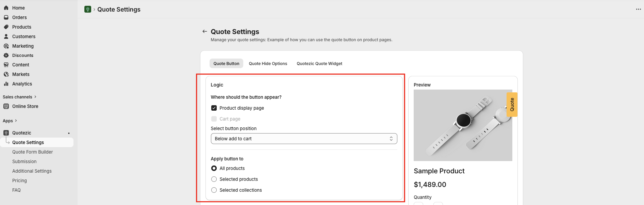Select the Selected products radio button

point(214,179)
